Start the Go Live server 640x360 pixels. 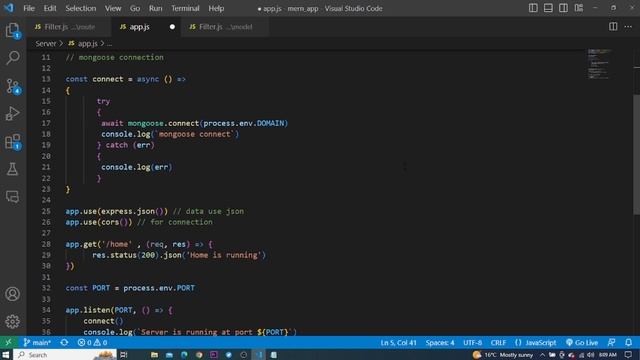pos(582,342)
